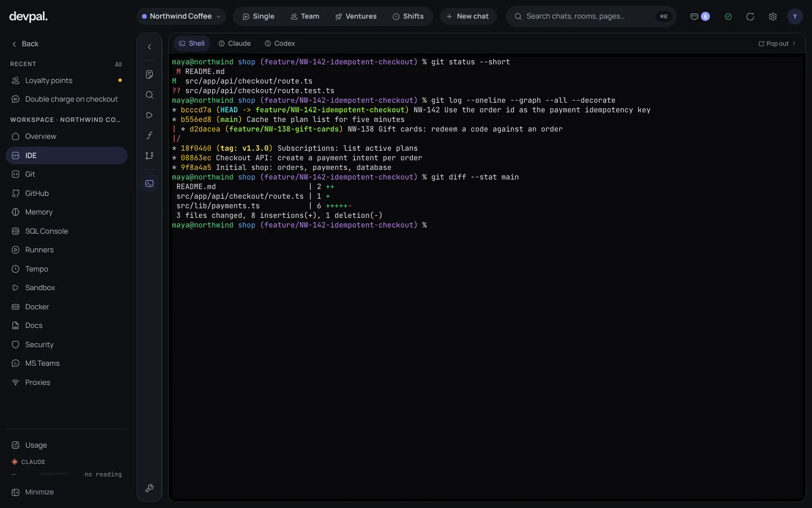
Task: Open the SQL Console page
Action: 67,231
